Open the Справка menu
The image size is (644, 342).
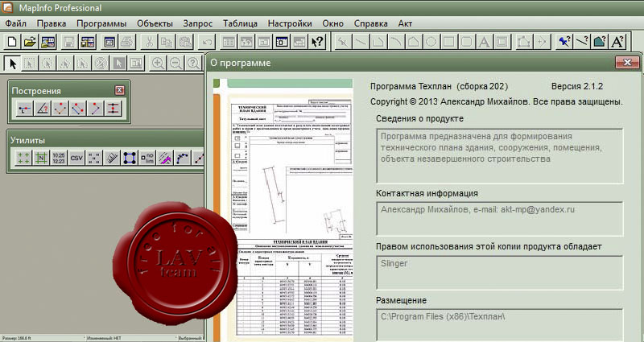click(x=371, y=23)
